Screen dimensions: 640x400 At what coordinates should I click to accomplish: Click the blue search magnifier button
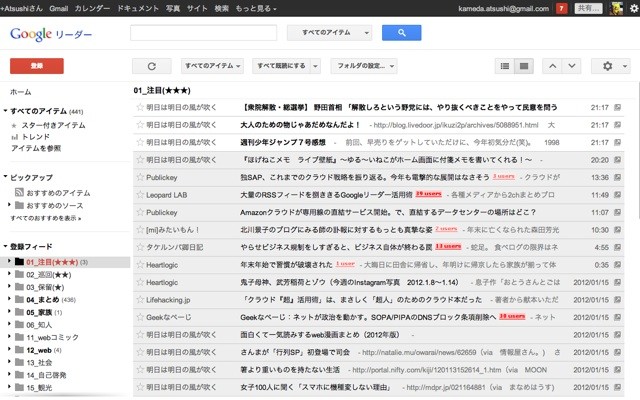point(401,33)
